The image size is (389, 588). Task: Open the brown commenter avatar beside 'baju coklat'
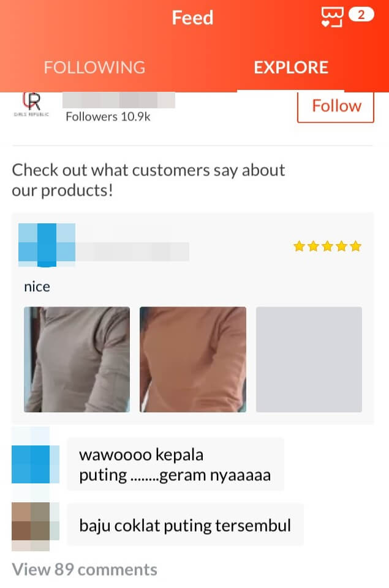click(36, 526)
